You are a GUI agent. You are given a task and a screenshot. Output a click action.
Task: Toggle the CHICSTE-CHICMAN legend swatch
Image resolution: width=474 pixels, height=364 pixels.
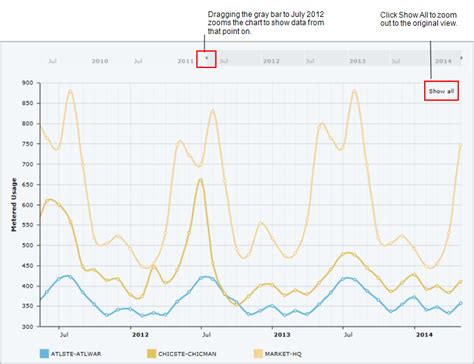coord(152,354)
